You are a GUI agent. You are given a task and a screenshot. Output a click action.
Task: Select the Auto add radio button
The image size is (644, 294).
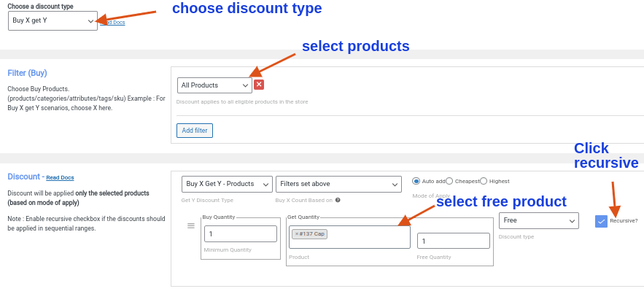(x=416, y=181)
